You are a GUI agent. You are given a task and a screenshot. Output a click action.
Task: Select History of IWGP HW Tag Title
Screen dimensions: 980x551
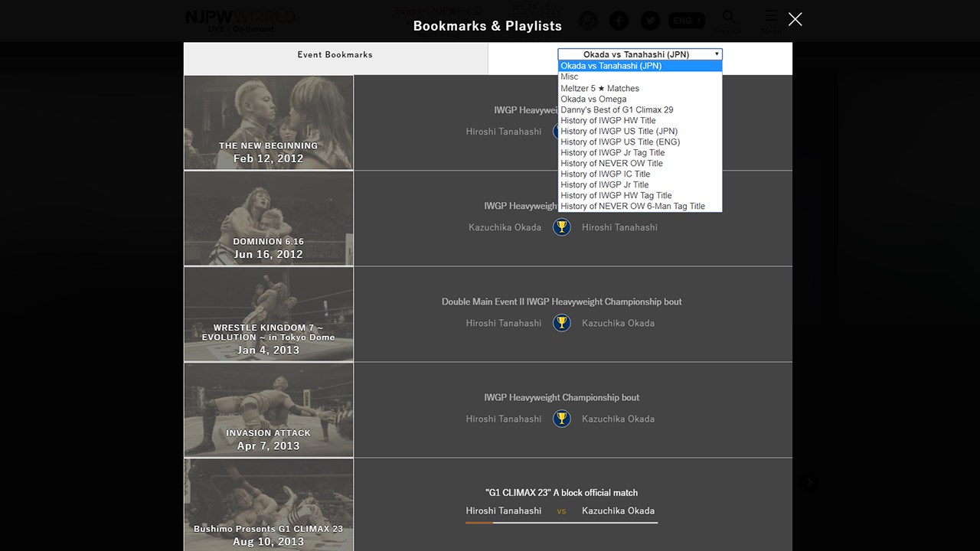(x=640, y=195)
